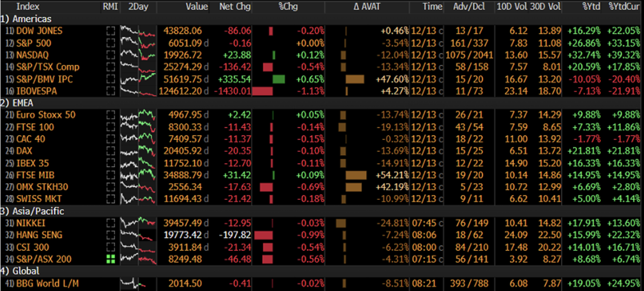Open the 2Day sparkline for BBG World L/M
This screenshot has height=291, width=644.
click(x=138, y=283)
